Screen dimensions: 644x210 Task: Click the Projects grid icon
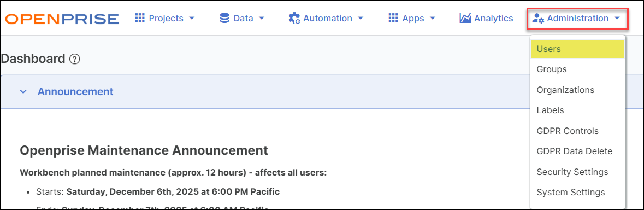(x=140, y=18)
